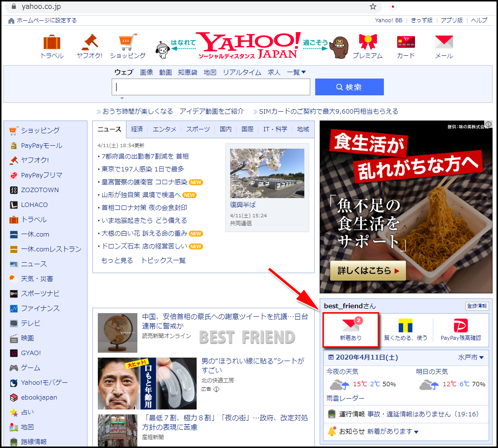Open スポーツナビ in the sidebar
Screen dimensions: 498x448
(x=40, y=294)
